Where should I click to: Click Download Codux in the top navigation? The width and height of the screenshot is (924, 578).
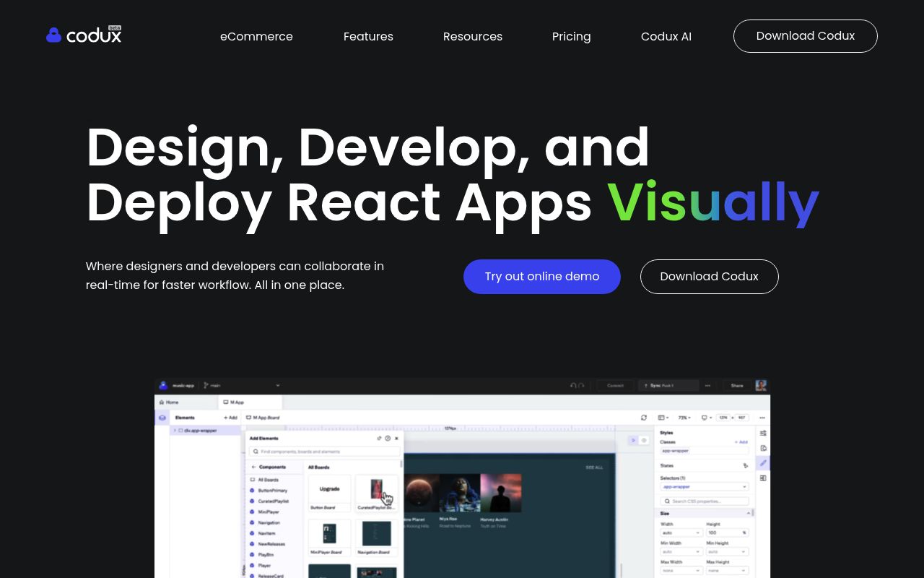pyautogui.click(x=806, y=36)
